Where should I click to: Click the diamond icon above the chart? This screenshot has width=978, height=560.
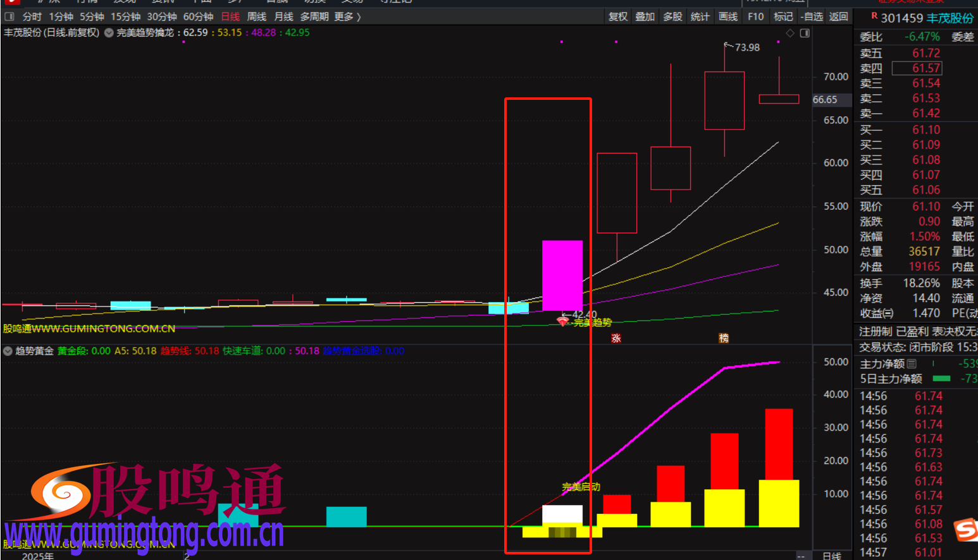(790, 33)
